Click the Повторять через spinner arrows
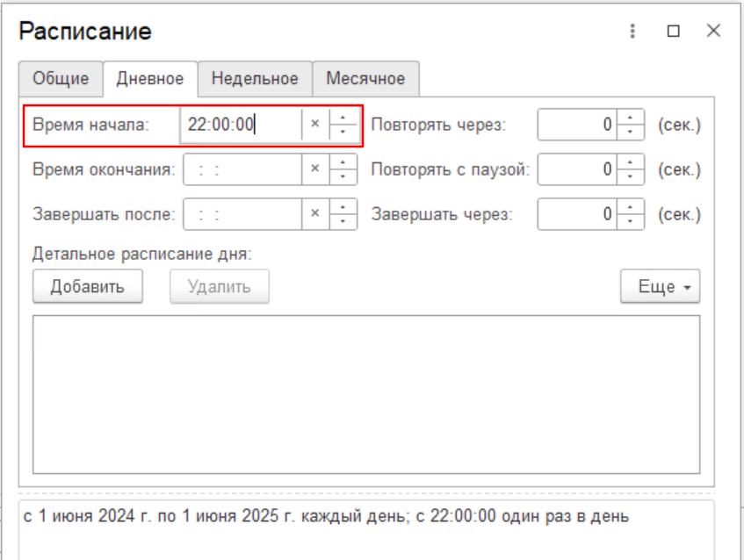744x560 pixels. 631,125
